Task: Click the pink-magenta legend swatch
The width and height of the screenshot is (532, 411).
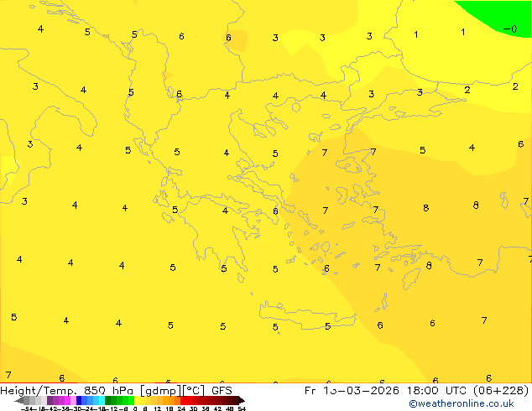Action: 67,400
